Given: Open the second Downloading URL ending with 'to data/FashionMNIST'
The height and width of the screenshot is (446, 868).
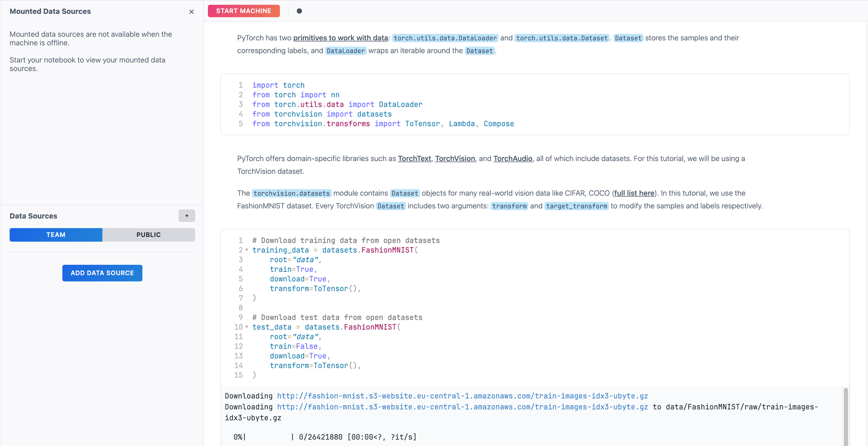Looking at the screenshot, I should pyautogui.click(x=463, y=407).
